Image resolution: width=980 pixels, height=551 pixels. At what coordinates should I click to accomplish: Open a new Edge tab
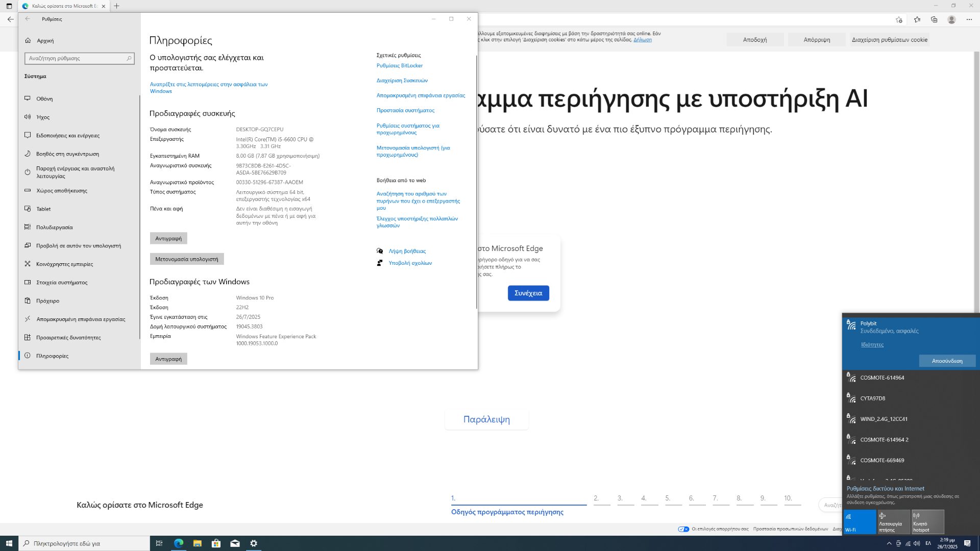pos(116,6)
